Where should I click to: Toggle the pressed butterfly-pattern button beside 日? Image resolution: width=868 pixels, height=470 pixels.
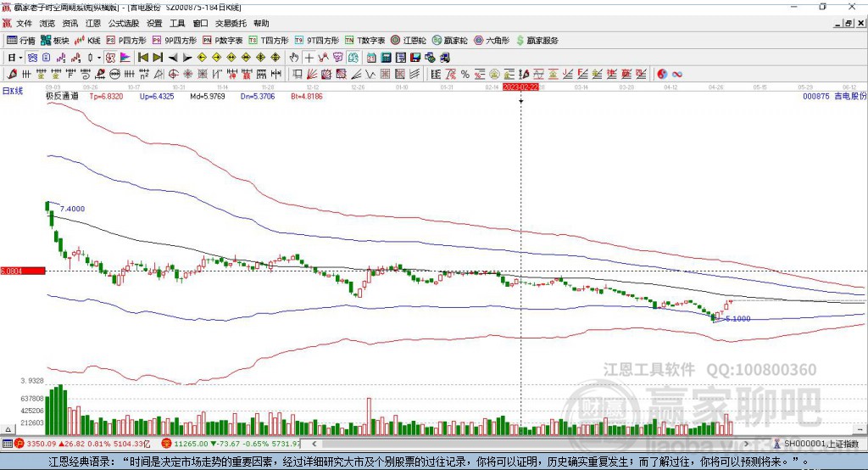32,58
